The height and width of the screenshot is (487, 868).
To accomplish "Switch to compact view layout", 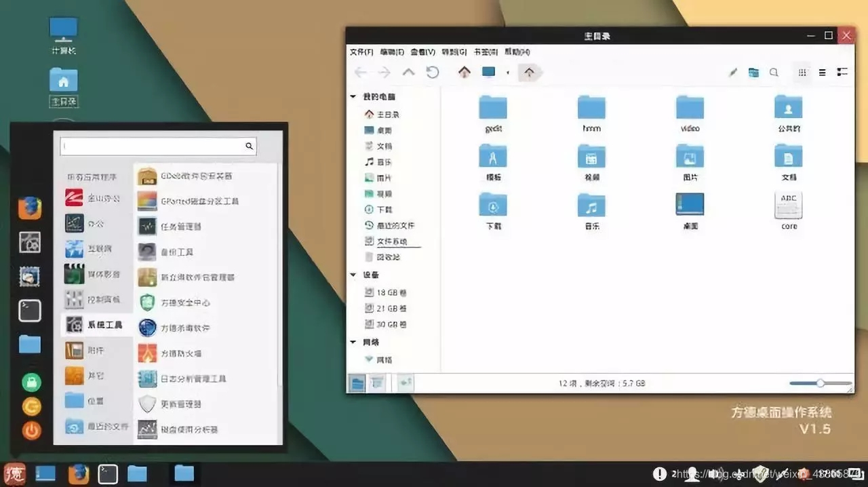I will (x=842, y=72).
